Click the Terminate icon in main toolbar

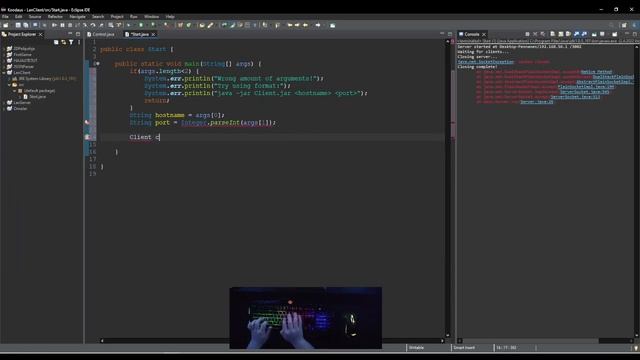(70, 25)
